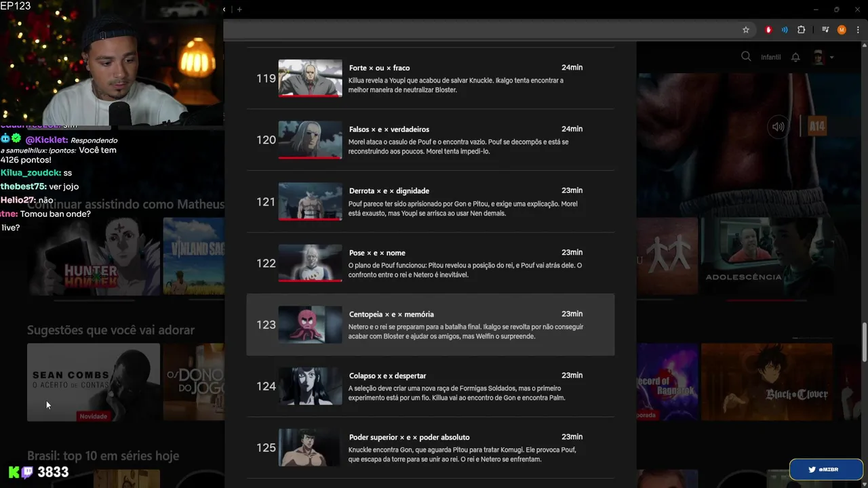Viewport: 868px width, 488px height.
Task: Select the title Derrota x e x dignidade
Action: point(389,191)
